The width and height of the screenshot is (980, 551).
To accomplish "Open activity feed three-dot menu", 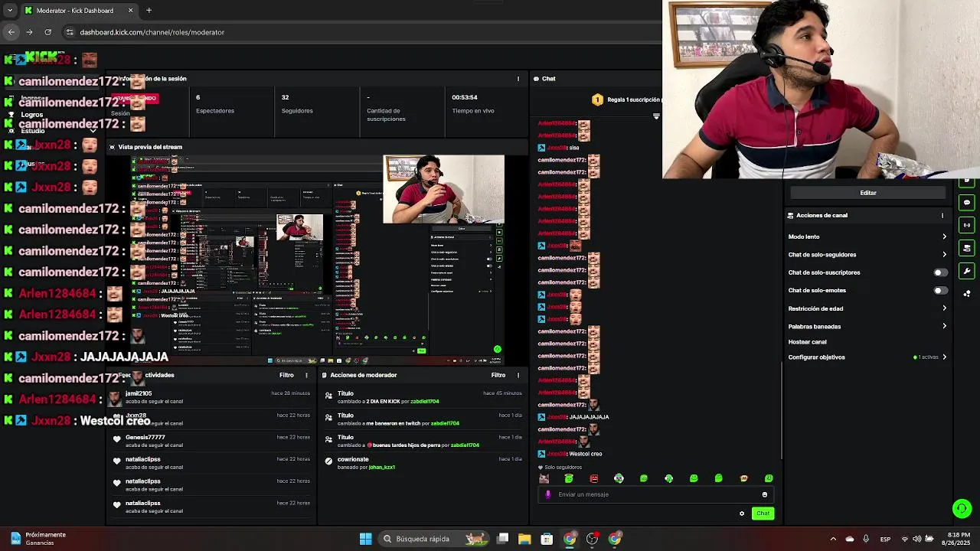I will [306, 375].
